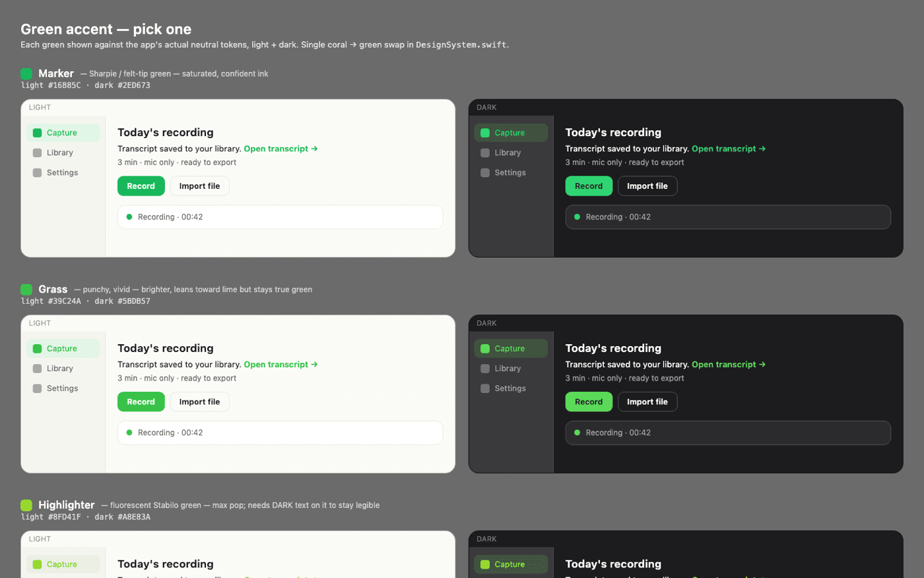Select Settings in Grass light panel sidebar
This screenshot has width=924, height=578.
point(63,388)
